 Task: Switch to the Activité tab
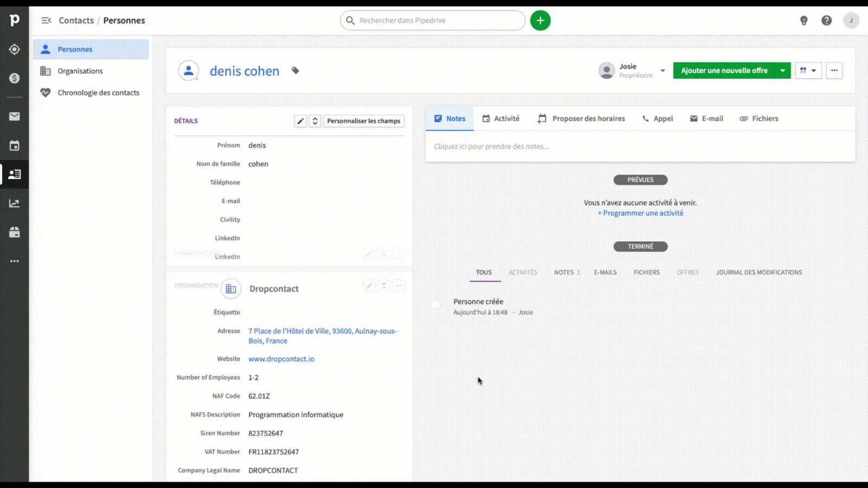(501, 119)
